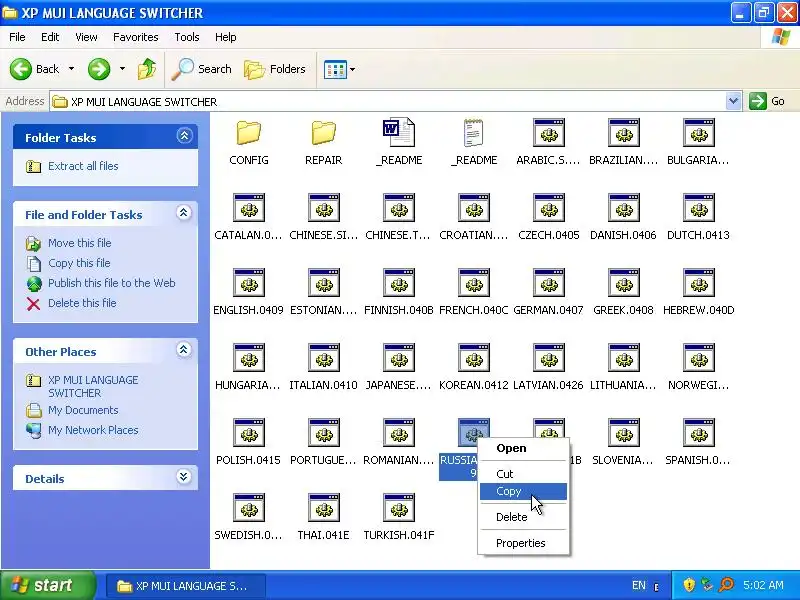The width and height of the screenshot is (800, 600).
Task: Select the FINNISH.040B file icon
Action: (398, 283)
